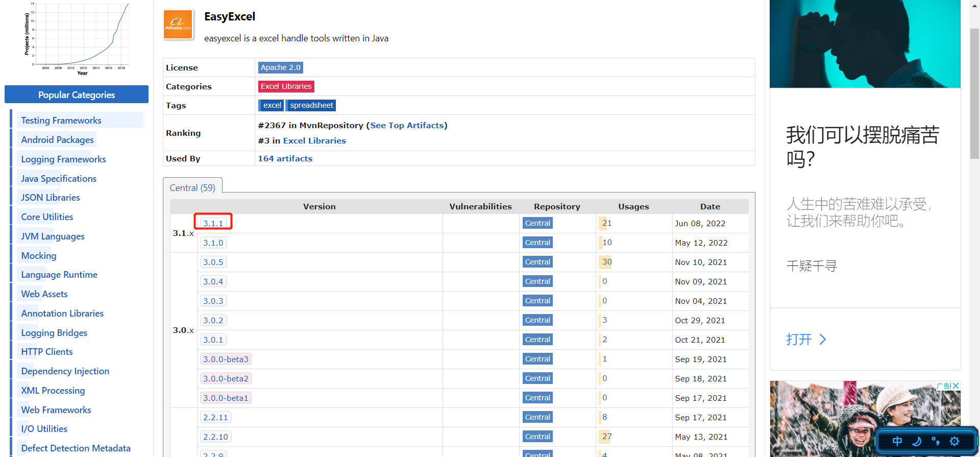Click the Usages column header
Screen dimensions: 980x457
633,207
